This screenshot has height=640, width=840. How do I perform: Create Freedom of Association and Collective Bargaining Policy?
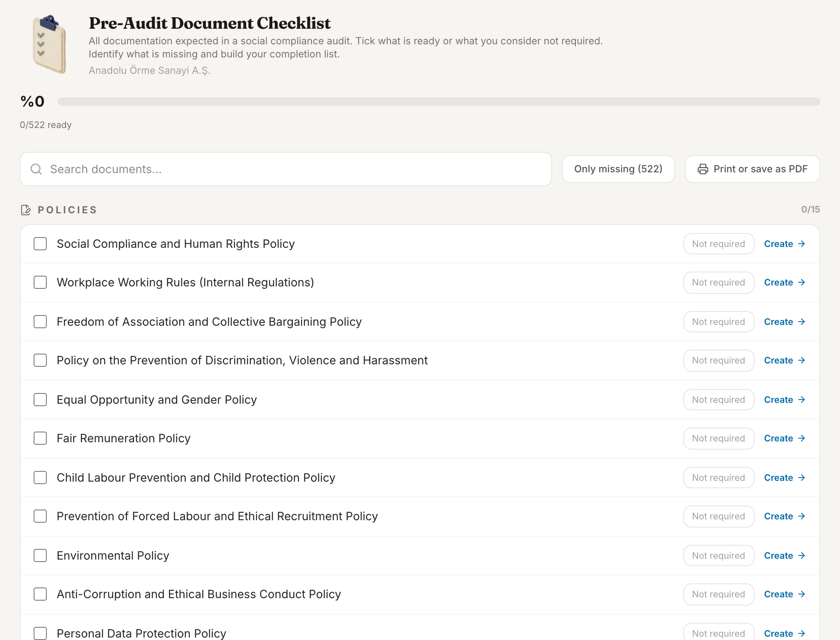click(785, 322)
